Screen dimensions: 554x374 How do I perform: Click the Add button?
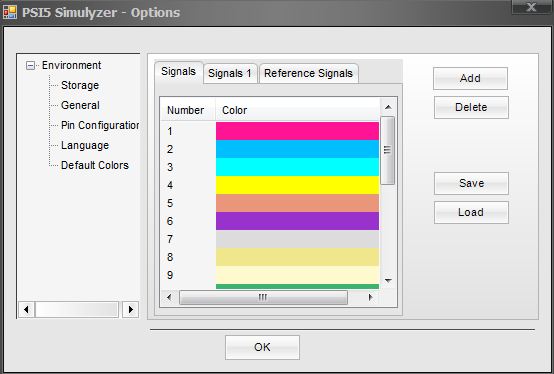tap(470, 78)
